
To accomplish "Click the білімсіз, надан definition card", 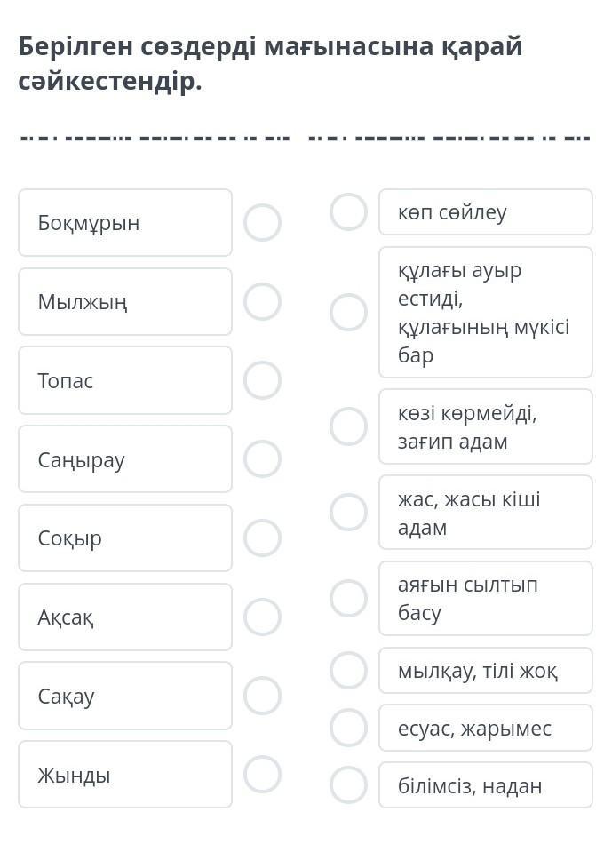I will click(485, 785).
